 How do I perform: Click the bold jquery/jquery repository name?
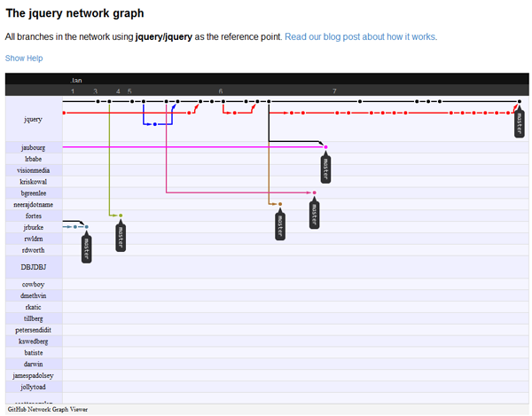[x=164, y=36]
